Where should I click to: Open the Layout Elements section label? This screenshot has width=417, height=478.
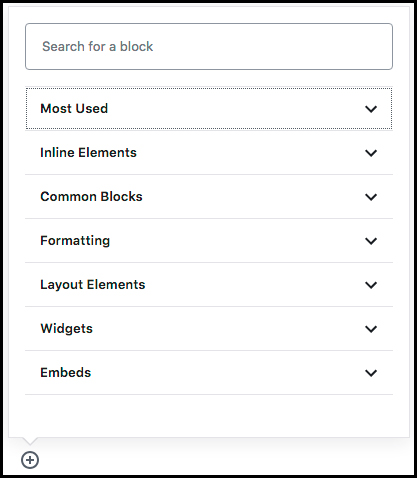[93, 285]
